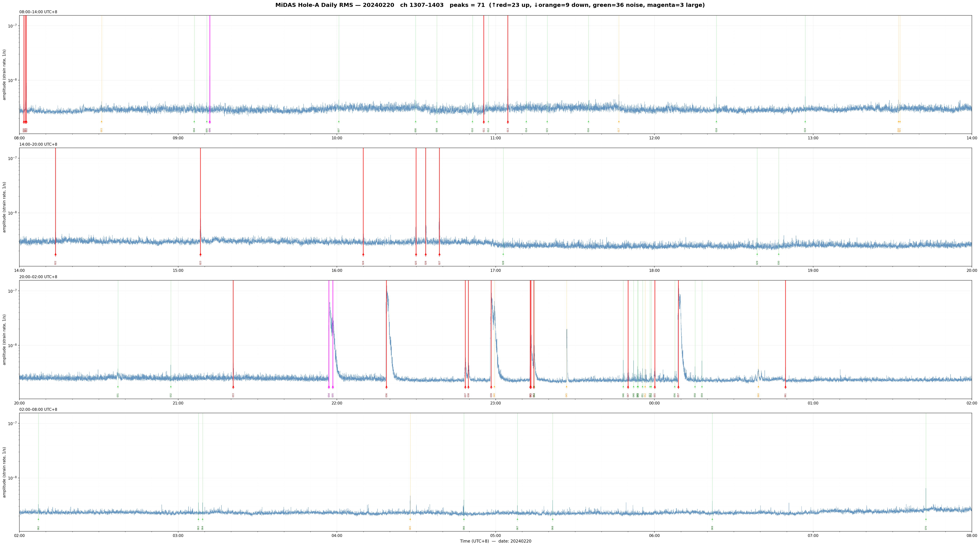Click the red marker labeled 061

[785, 387]
